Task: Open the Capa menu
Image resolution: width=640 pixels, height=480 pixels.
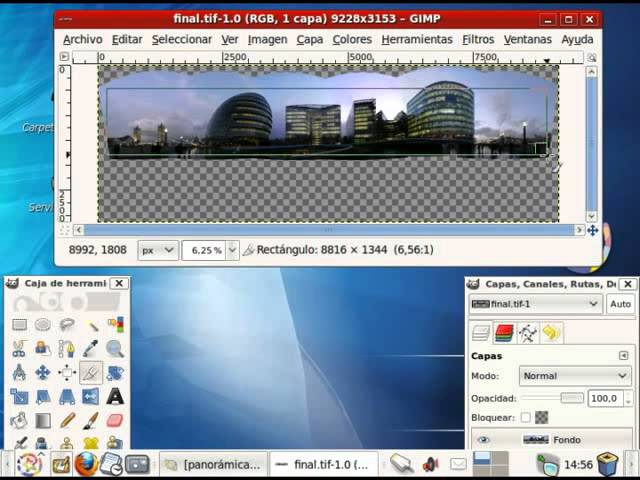Action: 309,40
